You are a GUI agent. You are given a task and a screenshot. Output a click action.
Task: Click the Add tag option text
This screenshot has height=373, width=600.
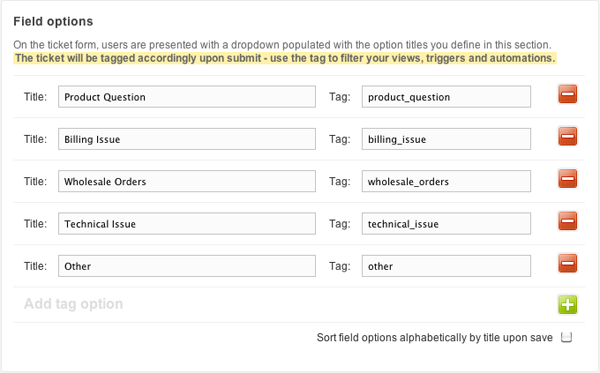73,304
